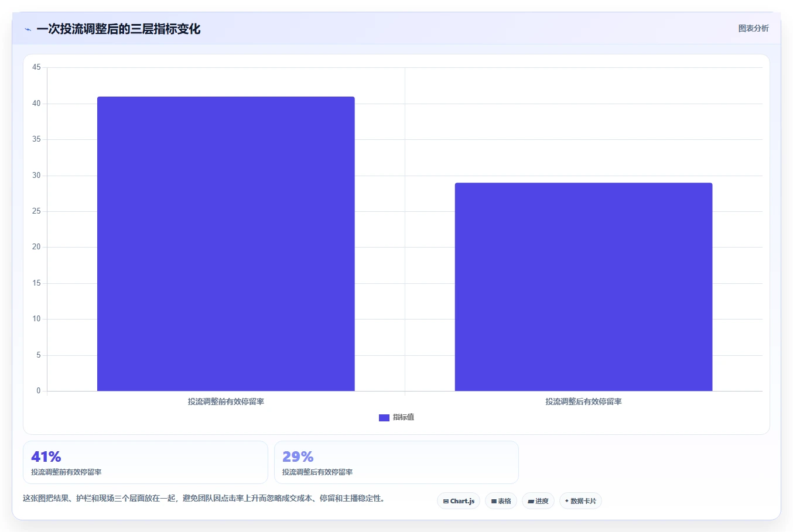Toggle the 指标值 legend entry
This screenshot has width=793, height=532.
(x=396, y=417)
